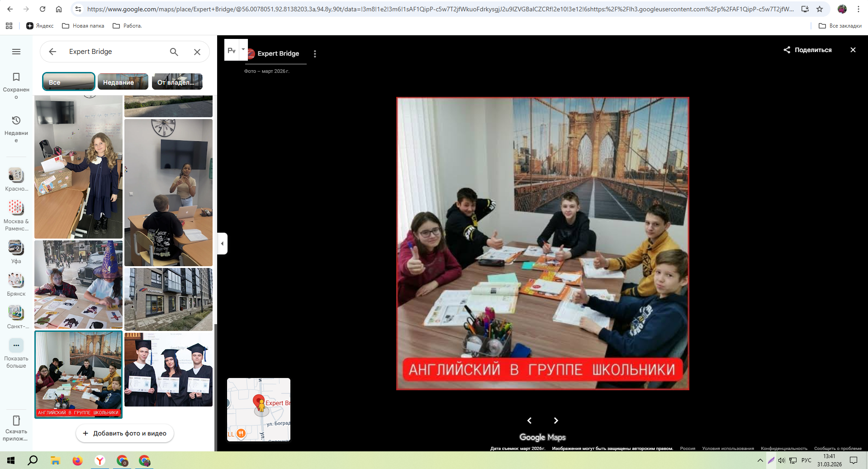Open the Условия использования link
Image resolution: width=868 pixels, height=469 pixels.
[x=728, y=449]
